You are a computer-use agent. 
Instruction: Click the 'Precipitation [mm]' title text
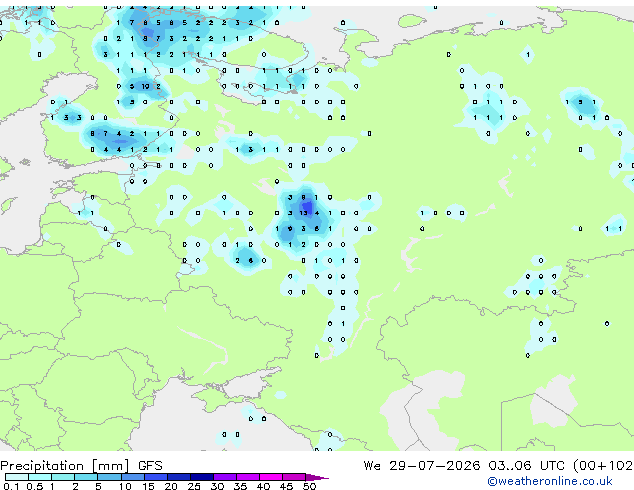(64, 466)
